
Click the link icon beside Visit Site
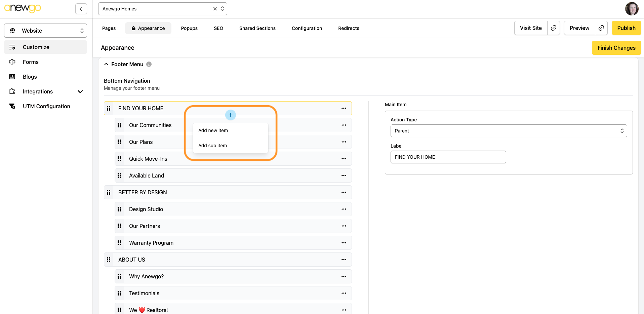coord(553,28)
